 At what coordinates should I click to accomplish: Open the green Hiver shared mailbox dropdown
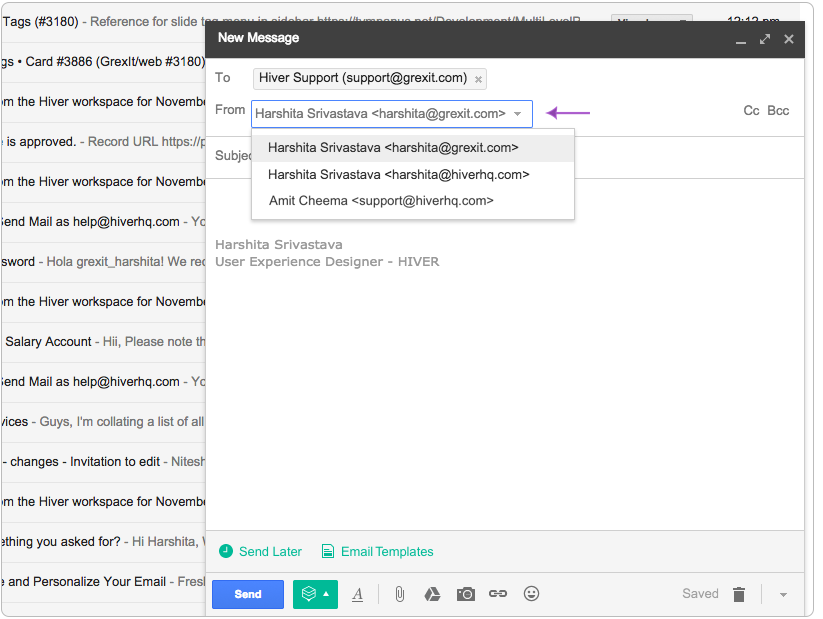click(x=315, y=594)
